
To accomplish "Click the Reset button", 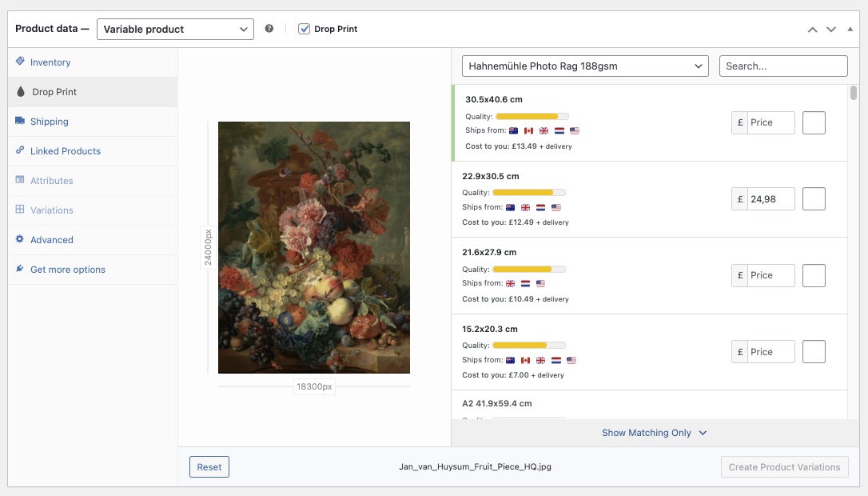I will coord(209,466).
